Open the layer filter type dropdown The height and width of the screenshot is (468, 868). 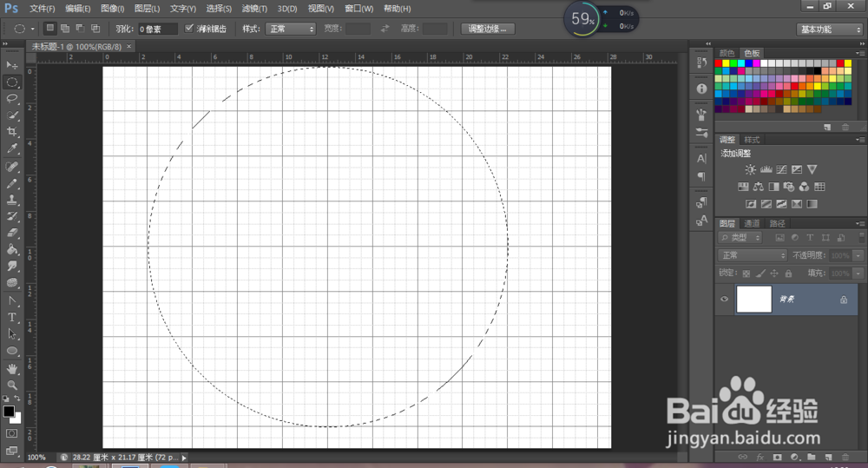pyautogui.click(x=740, y=238)
